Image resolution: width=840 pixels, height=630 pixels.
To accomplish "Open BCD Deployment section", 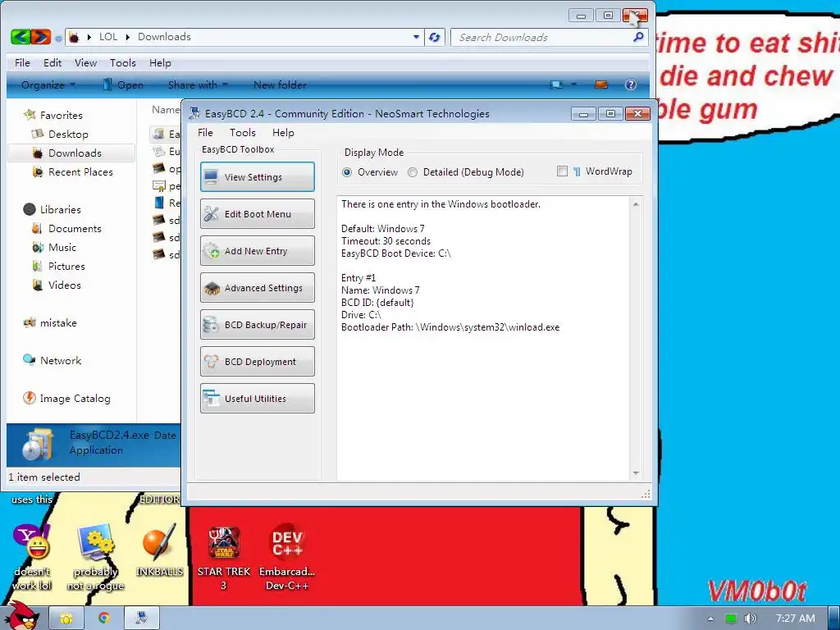I will [x=257, y=362].
